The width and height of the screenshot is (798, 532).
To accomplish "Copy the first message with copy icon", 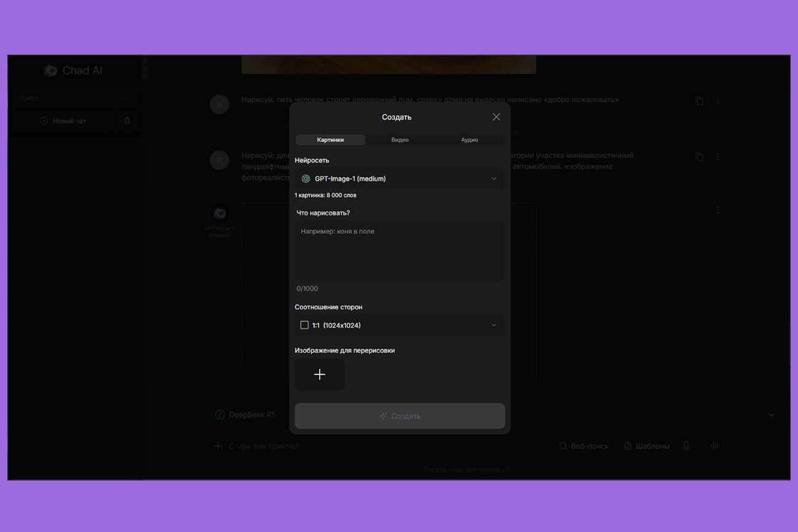I will click(699, 101).
